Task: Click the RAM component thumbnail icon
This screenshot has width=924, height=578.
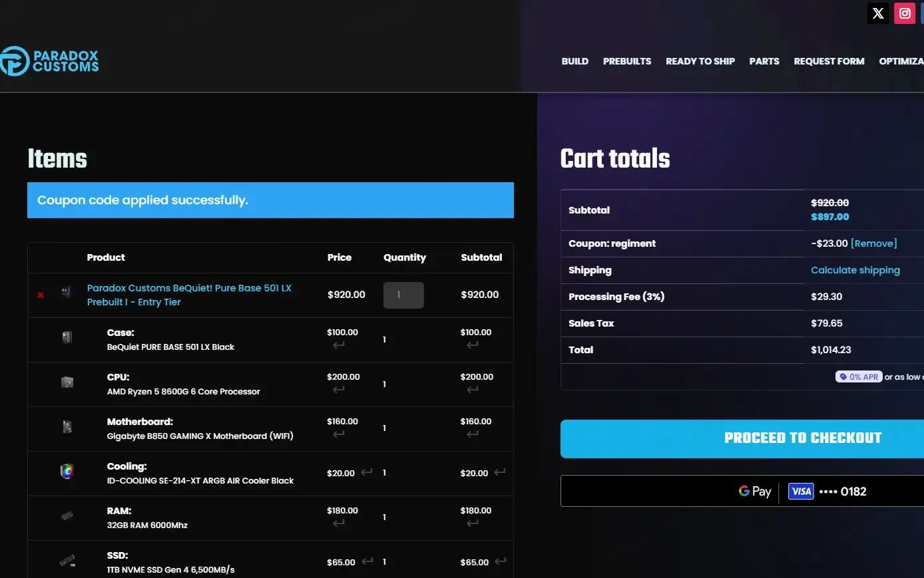Action: coord(67,515)
